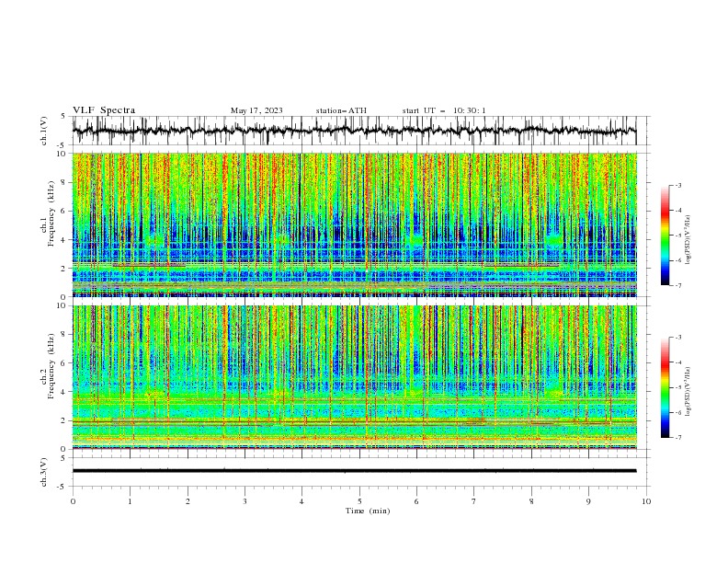Screen dimensions: 728x563
Task: Click the ch.2 spectrogram panel
Action: tap(354, 377)
